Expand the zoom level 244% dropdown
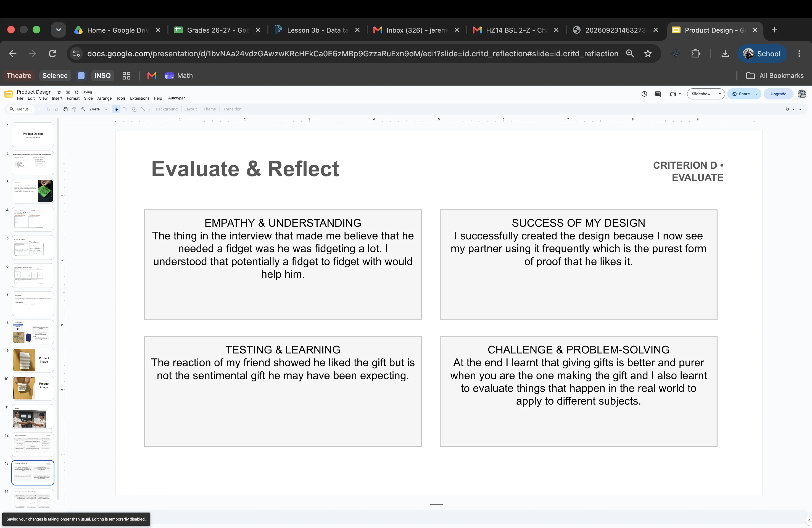Viewport: 812px width, 528px height. (106, 109)
